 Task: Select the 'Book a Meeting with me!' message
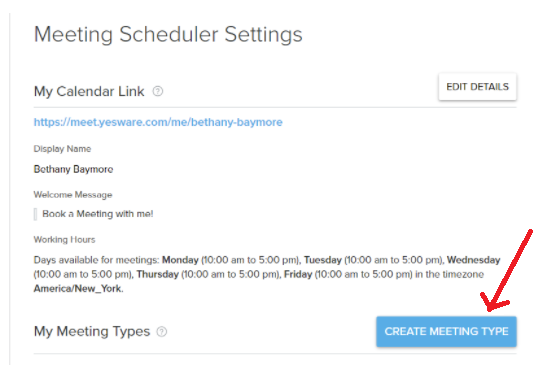point(98,214)
